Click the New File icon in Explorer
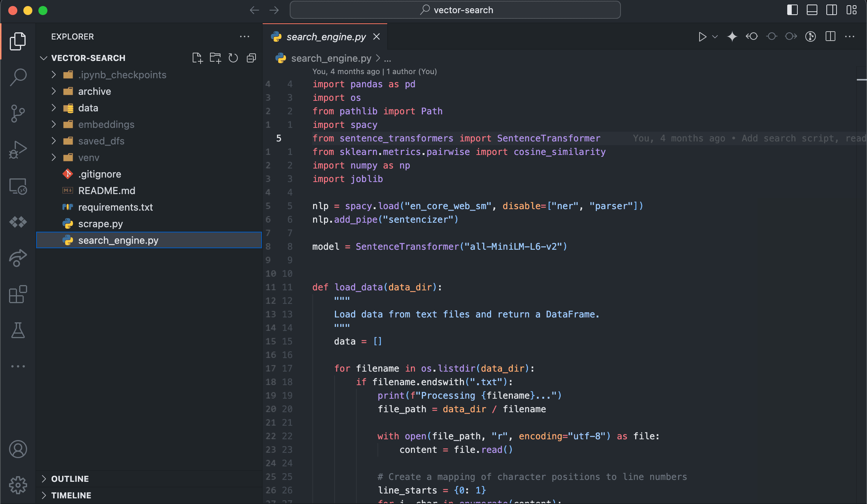This screenshot has height=504, width=867. coord(197,58)
